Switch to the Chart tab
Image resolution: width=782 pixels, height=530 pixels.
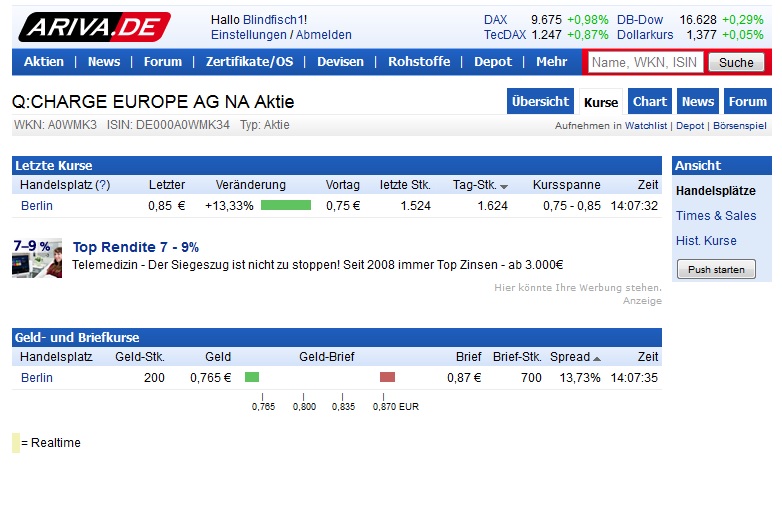[650, 102]
